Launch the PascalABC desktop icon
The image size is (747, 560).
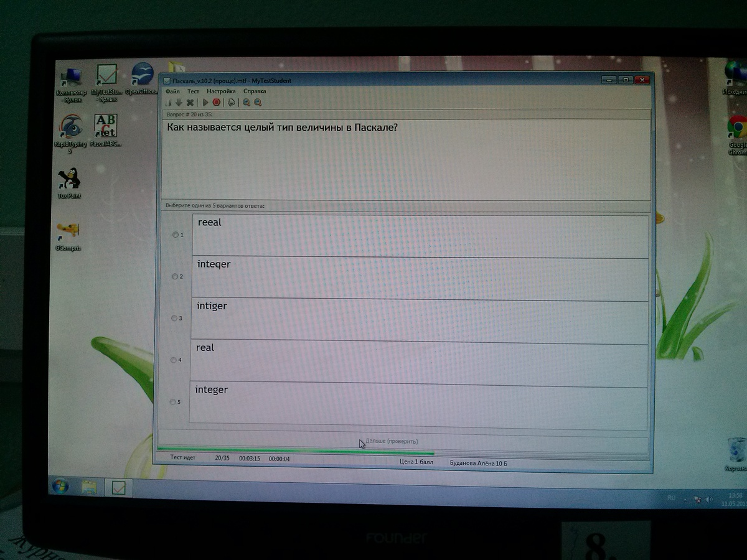coord(105,131)
